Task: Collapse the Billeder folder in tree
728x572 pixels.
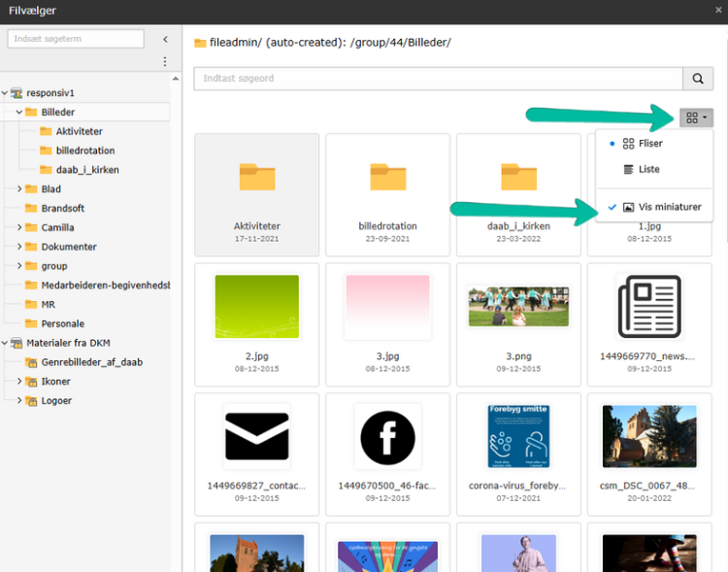Action: point(19,112)
